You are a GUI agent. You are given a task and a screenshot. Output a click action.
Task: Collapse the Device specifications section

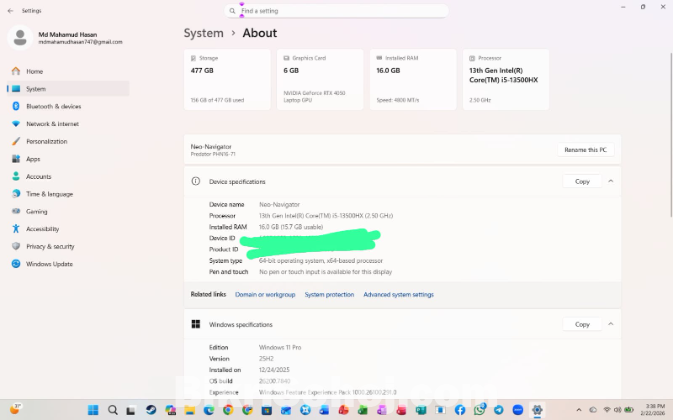(x=610, y=181)
